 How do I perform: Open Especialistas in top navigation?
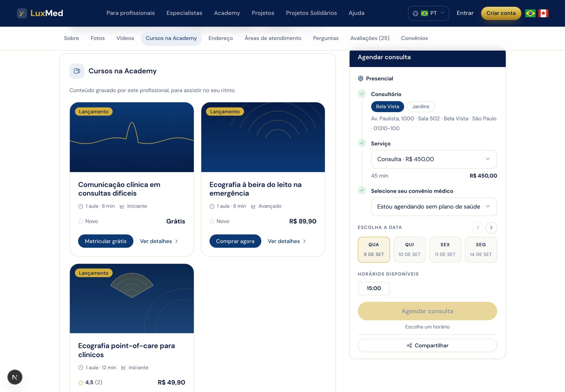tap(184, 13)
